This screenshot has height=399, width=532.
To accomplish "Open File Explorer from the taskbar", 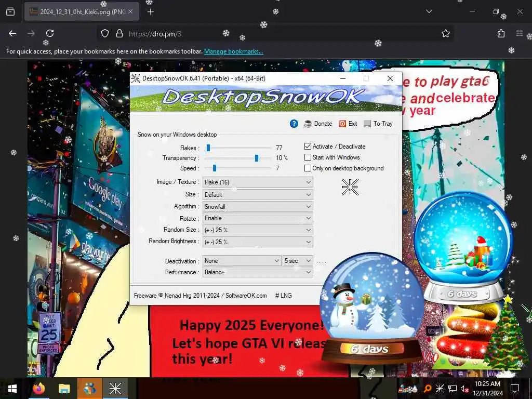I will pyautogui.click(x=64, y=389).
